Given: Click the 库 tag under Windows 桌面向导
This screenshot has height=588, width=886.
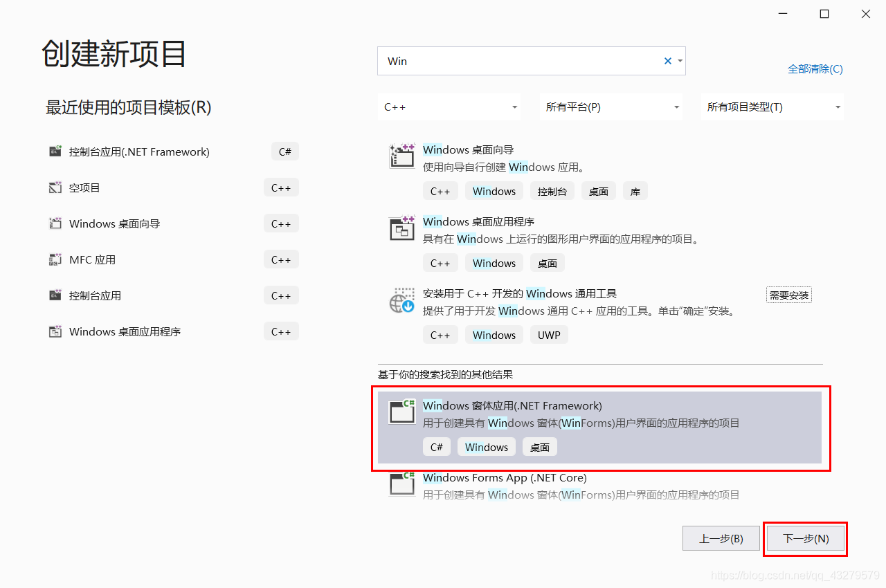Looking at the screenshot, I should coord(635,191).
